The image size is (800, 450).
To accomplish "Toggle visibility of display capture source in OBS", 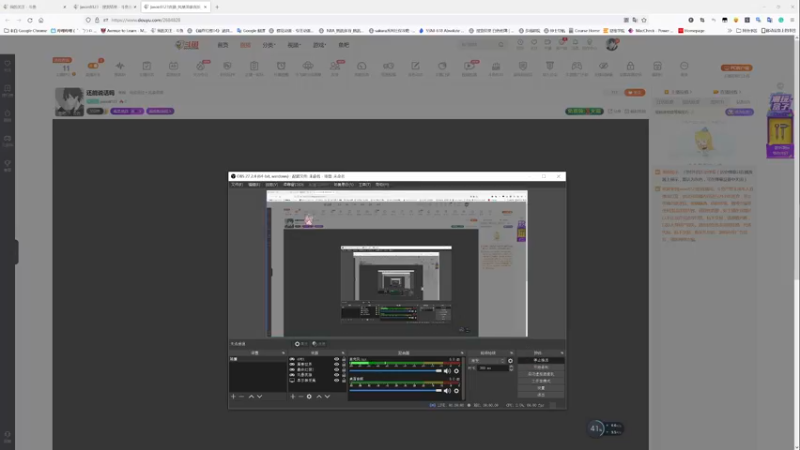I will pos(336,380).
